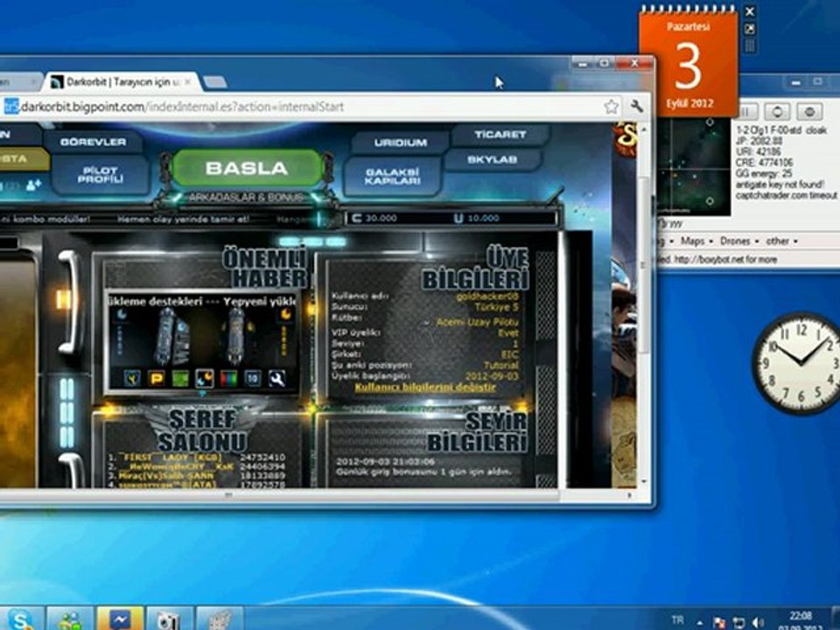
Task: Open the URIDIUM shop tab
Action: (x=400, y=143)
